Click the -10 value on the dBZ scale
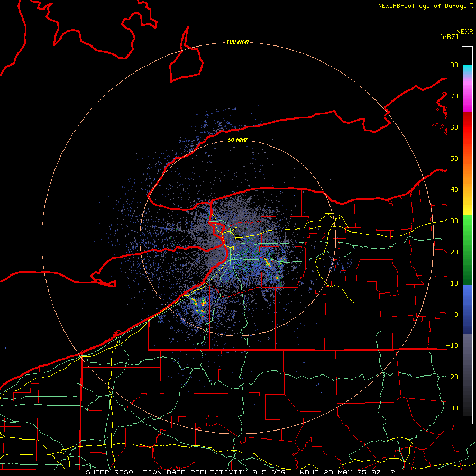Viewport: 476px width, 476px height. (452, 346)
